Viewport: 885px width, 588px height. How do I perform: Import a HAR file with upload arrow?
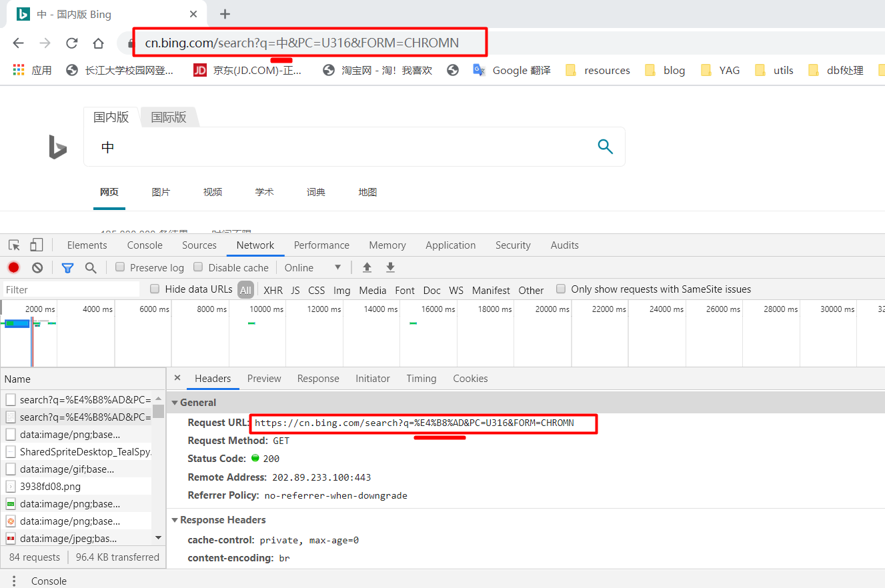[x=367, y=267]
